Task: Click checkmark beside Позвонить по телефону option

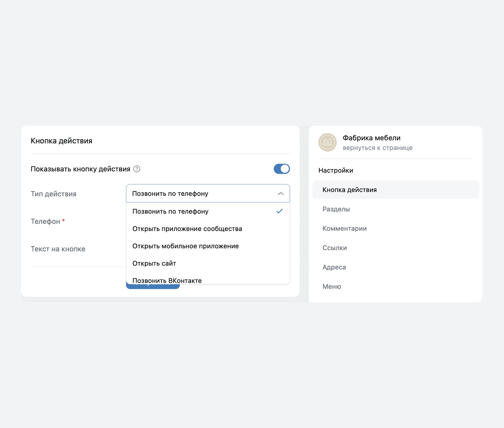Action: point(279,211)
